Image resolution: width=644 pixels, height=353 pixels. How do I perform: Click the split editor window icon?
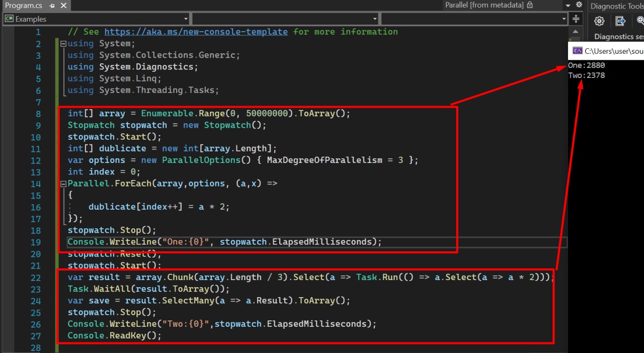tap(577, 19)
